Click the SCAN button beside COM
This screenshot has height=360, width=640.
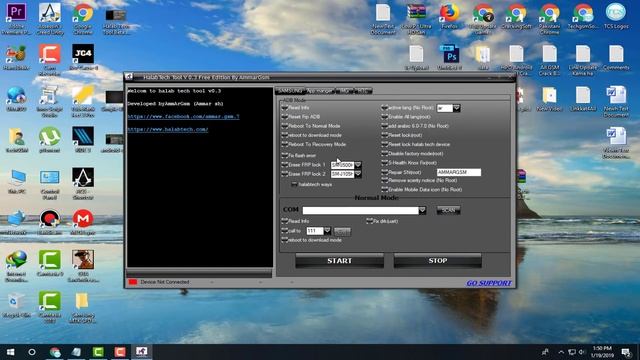449,210
